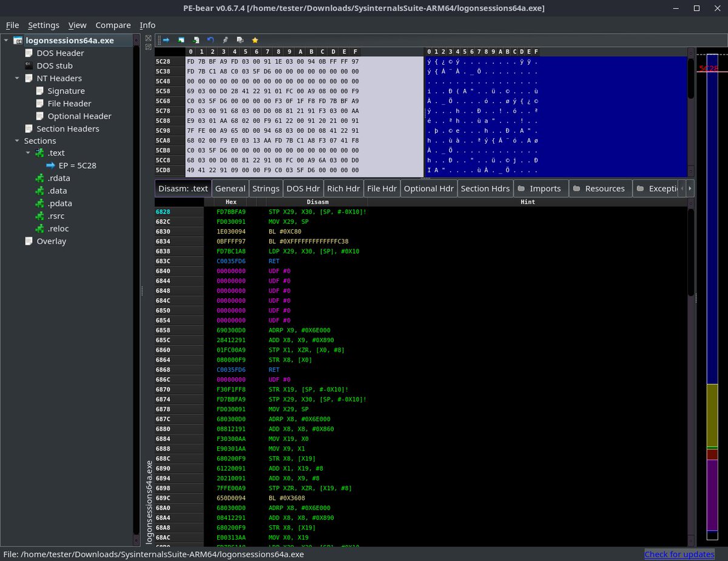The image size is (728, 561).
Task: Open the File menu
Action: tap(12, 25)
